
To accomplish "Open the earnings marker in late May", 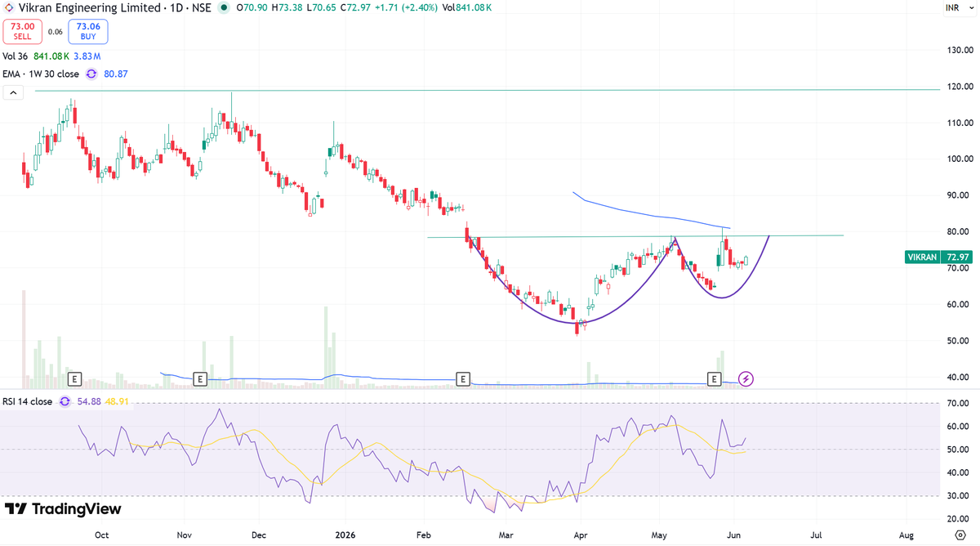I will coord(715,378).
